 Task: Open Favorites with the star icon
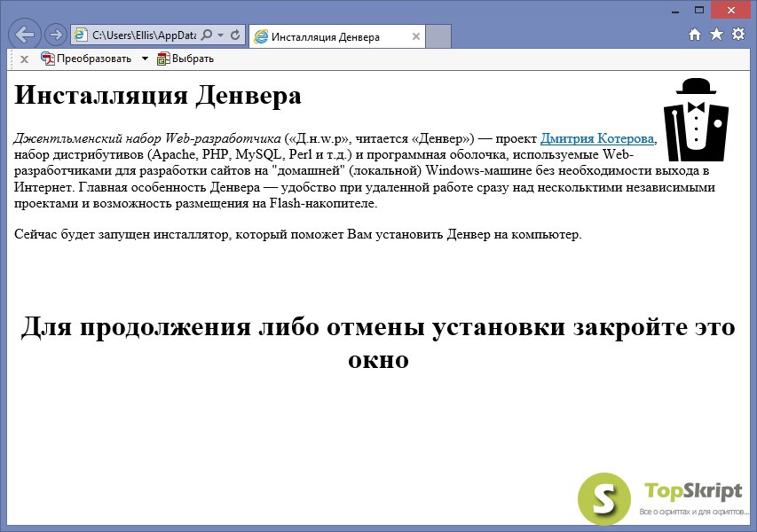click(716, 35)
